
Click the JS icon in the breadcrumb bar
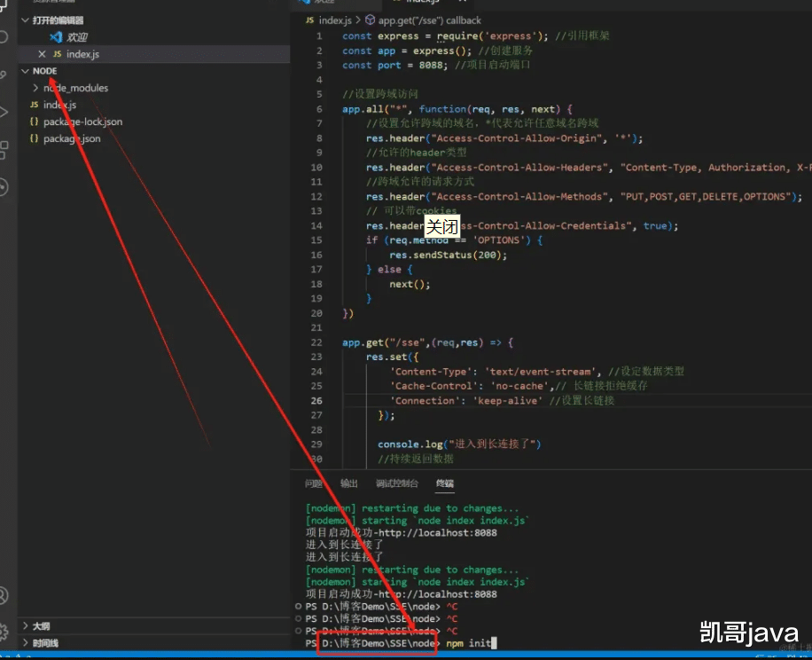click(309, 20)
